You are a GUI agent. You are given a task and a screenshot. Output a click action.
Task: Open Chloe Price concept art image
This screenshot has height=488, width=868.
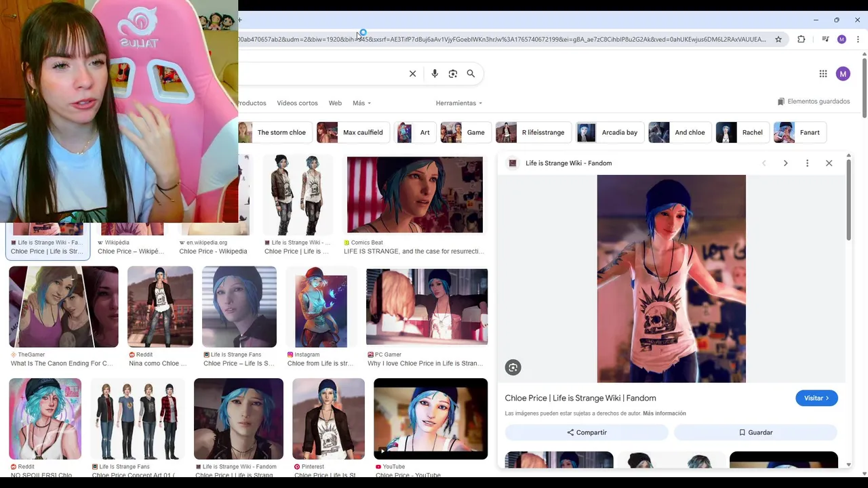coord(138,419)
